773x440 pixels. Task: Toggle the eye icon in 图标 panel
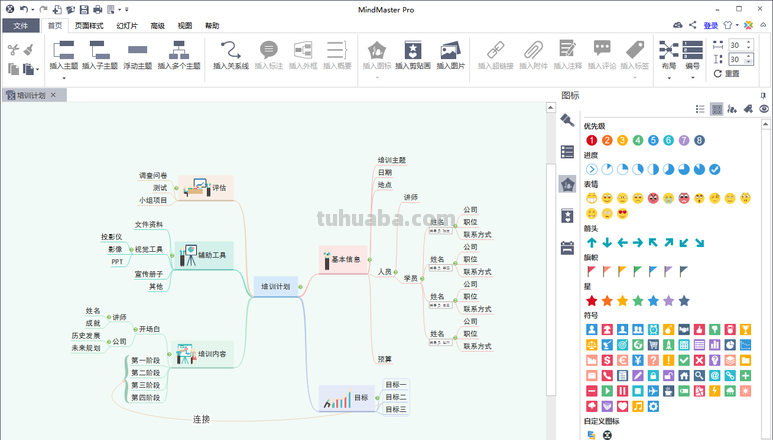[764, 108]
